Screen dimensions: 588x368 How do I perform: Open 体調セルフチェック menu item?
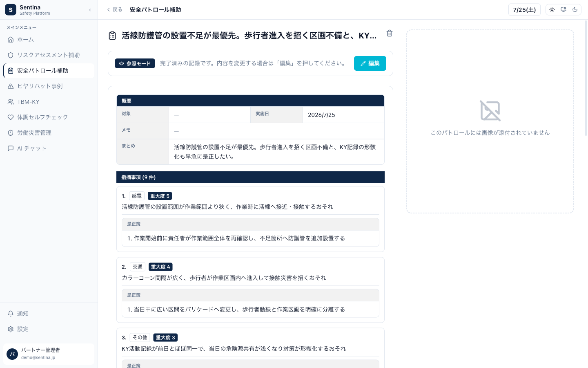tap(49, 117)
